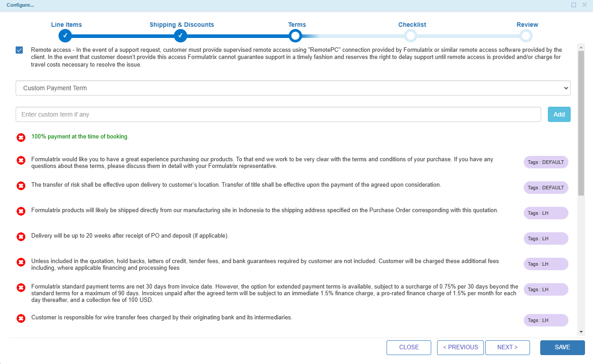
Task: Go back with the < PREVIOUS button
Action: 460,347
